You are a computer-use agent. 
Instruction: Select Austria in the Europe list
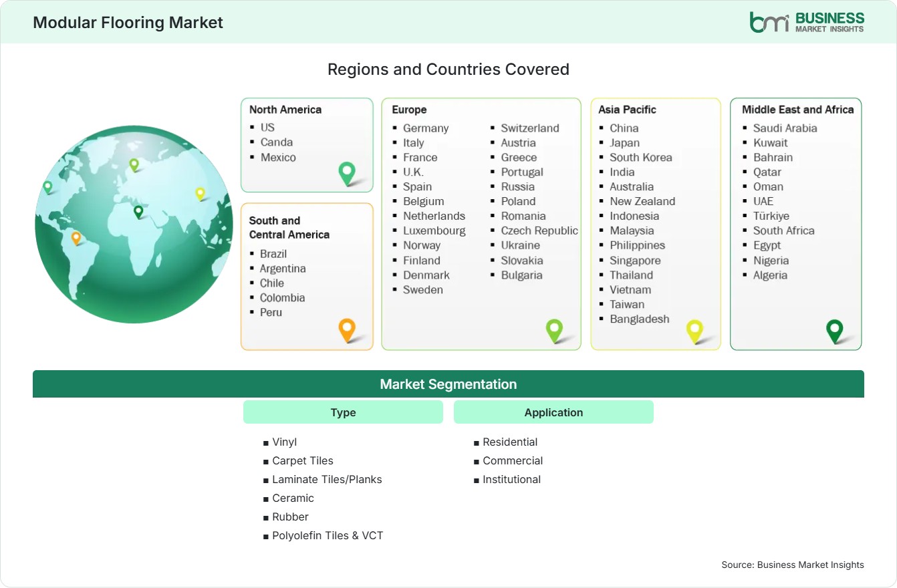[x=519, y=143]
